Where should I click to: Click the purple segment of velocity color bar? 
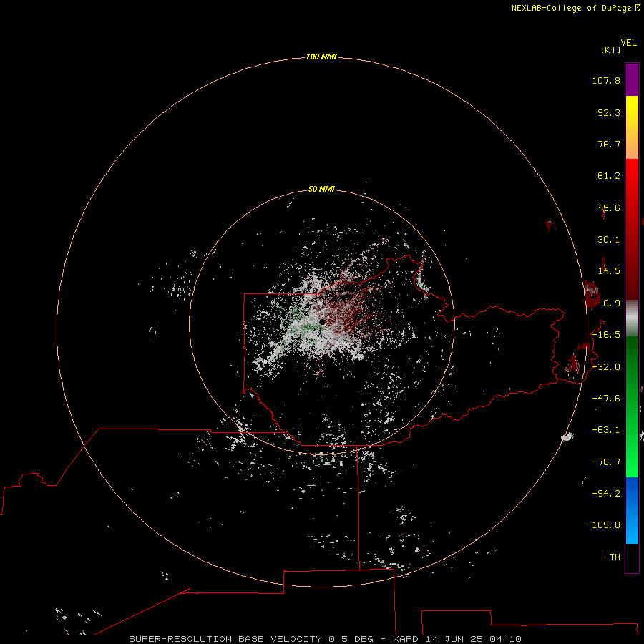pos(632,79)
